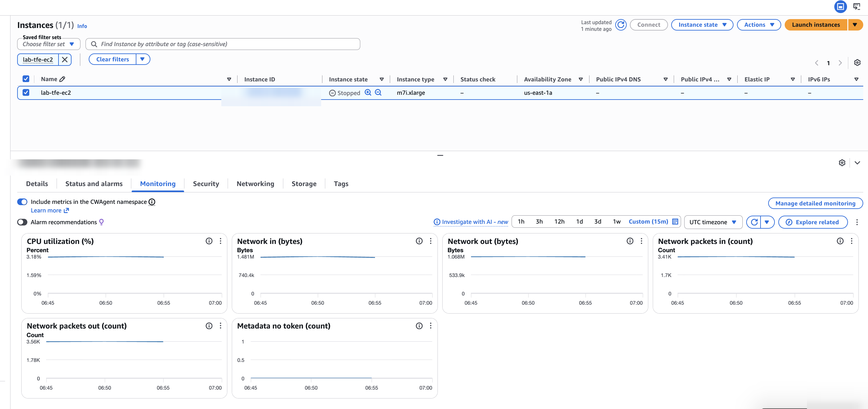Enable Alarm recommendations toggle

point(22,222)
